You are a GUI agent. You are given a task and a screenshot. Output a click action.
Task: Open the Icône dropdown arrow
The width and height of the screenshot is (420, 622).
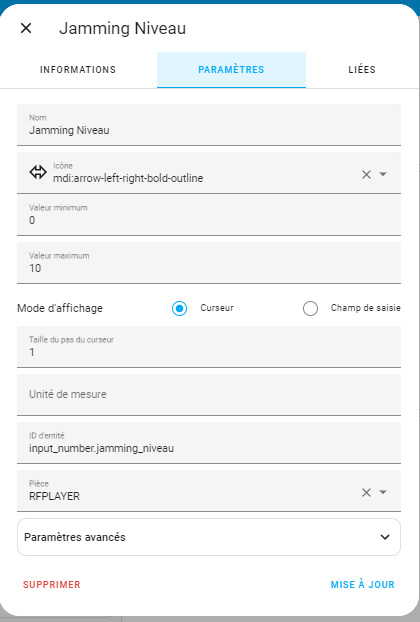click(383, 174)
